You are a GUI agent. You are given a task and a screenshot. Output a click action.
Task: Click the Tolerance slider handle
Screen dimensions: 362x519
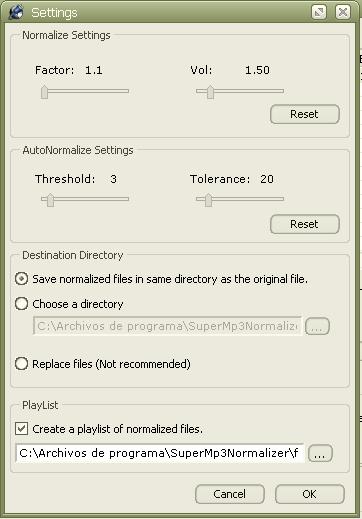tap(208, 200)
